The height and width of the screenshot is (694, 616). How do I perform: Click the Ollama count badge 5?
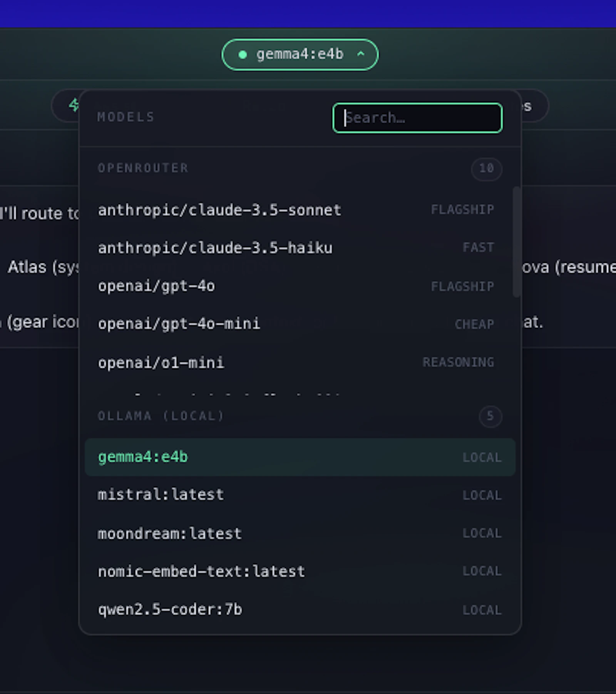[490, 416]
